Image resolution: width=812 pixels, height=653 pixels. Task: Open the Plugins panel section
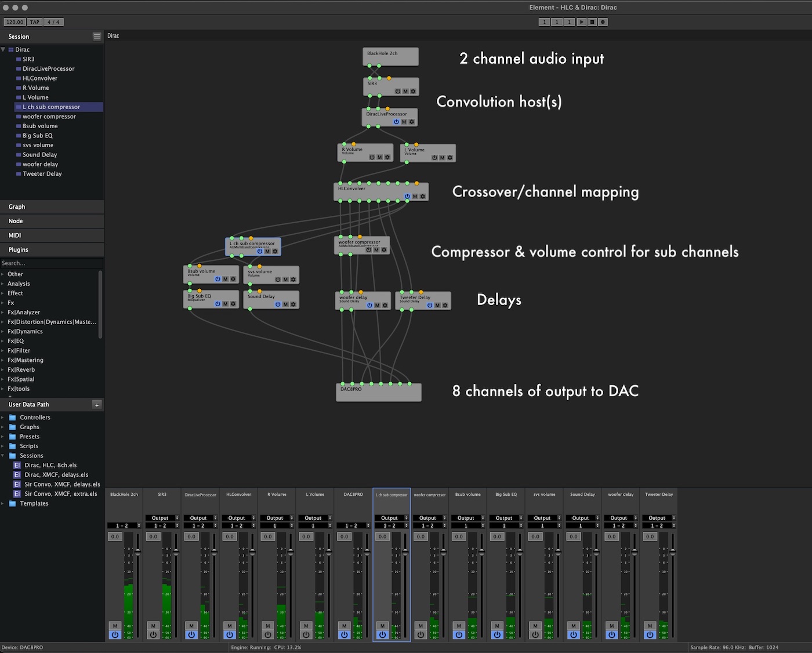52,250
